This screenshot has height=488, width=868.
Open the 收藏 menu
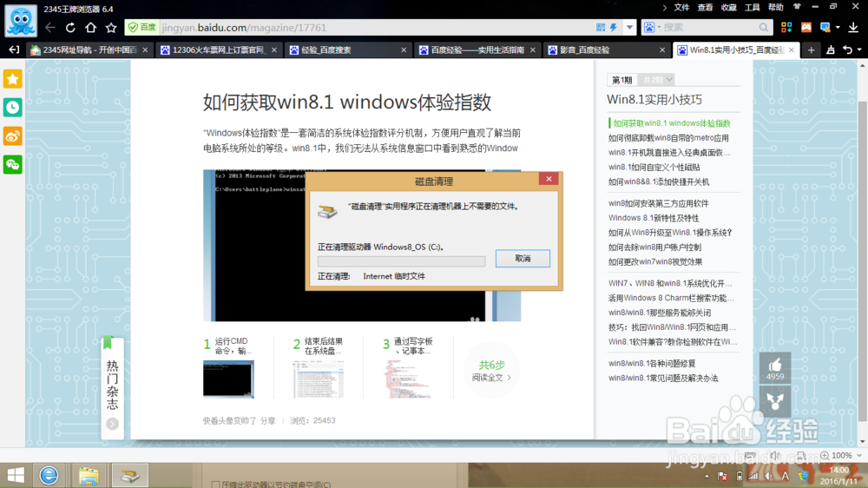[728, 7]
